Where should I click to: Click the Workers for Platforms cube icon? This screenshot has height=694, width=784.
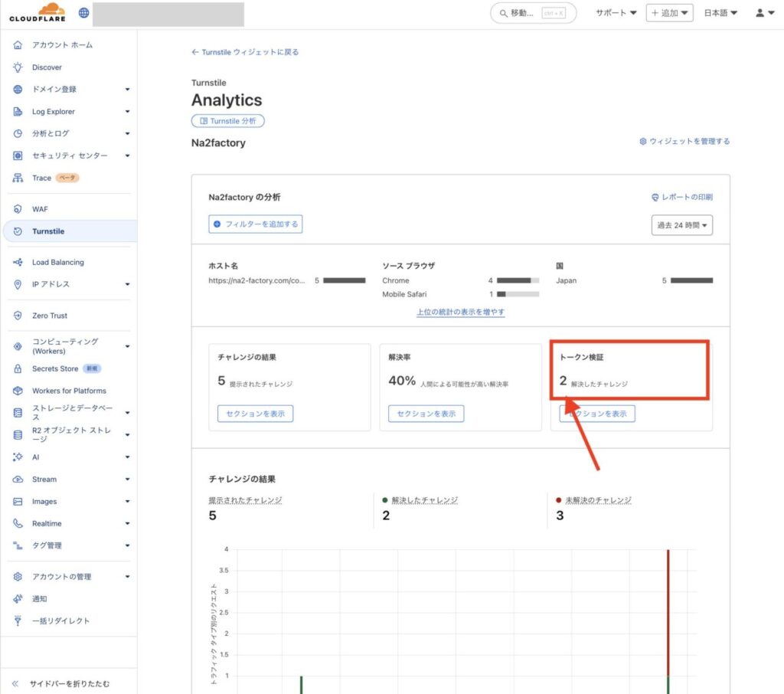pyautogui.click(x=18, y=391)
